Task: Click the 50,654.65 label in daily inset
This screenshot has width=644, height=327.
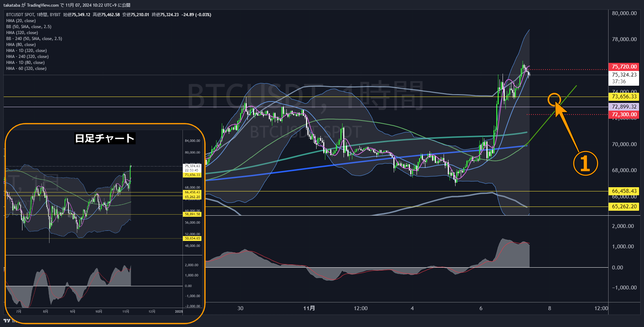Action: coord(192,238)
